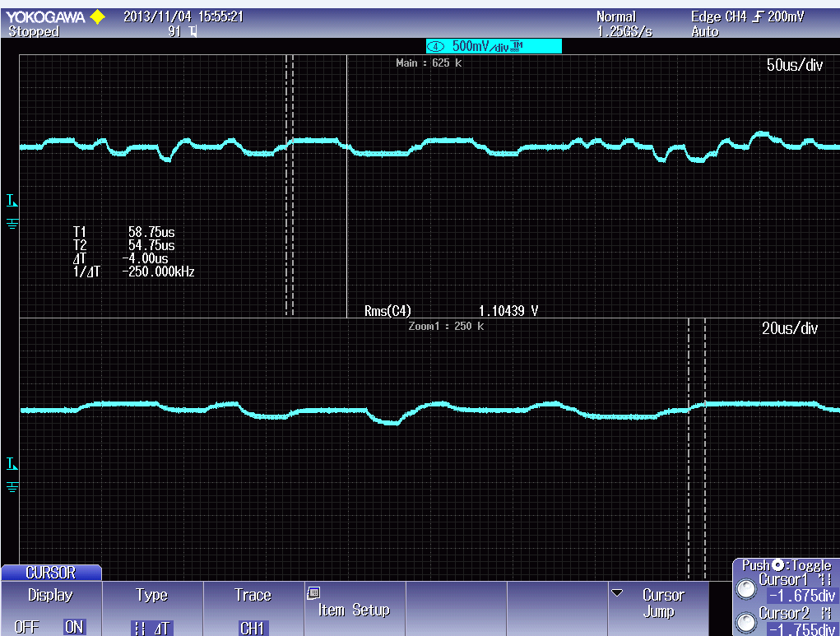Click the Stopped acquisition status
The image size is (840, 636).
click(x=34, y=31)
